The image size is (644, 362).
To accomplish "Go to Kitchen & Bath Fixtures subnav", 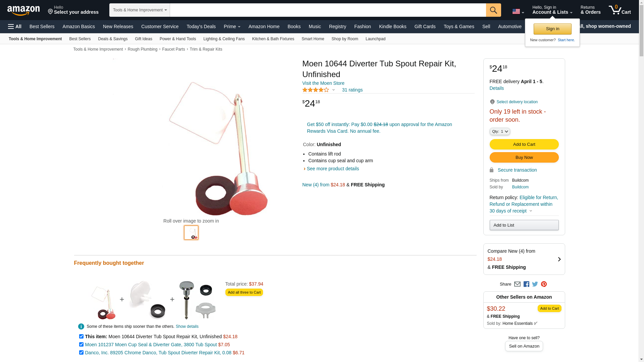I will [273, 39].
